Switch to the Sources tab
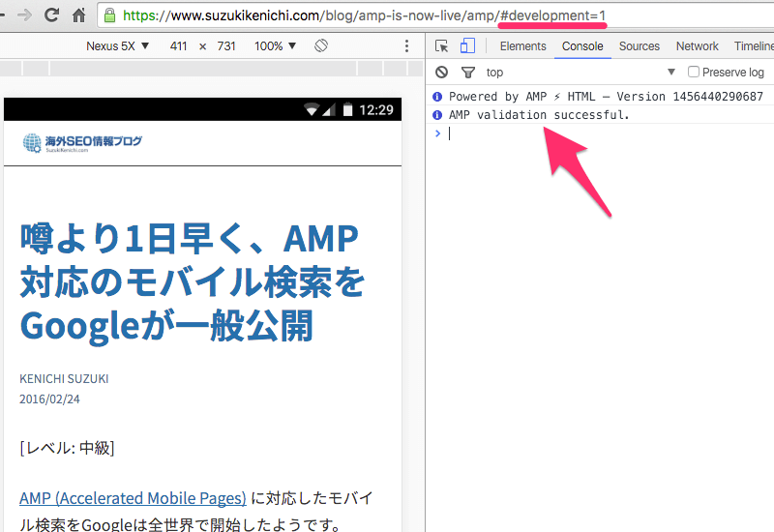774x532 pixels. point(640,45)
